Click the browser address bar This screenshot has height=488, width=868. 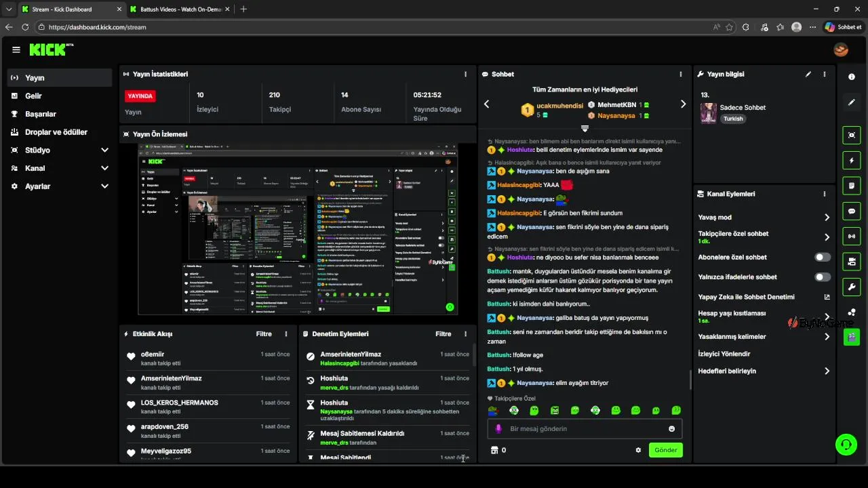pos(373,27)
